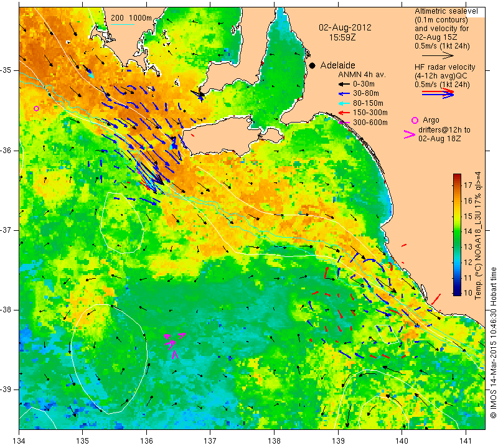Click the longitude axis label 139

tap(338, 441)
